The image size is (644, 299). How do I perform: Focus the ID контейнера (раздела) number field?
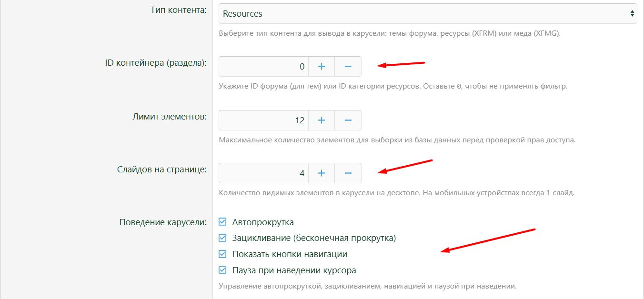[x=263, y=67]
